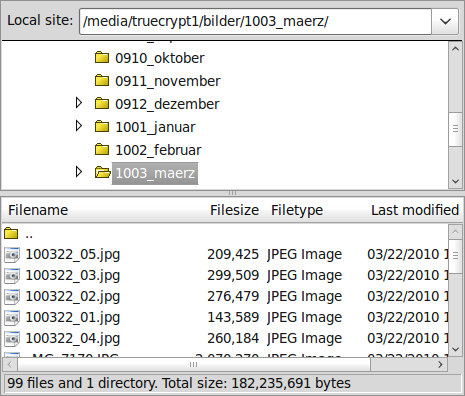465x396 pixels.
Task: Select the 0911_november folder icon
Action: click(102, 80)
